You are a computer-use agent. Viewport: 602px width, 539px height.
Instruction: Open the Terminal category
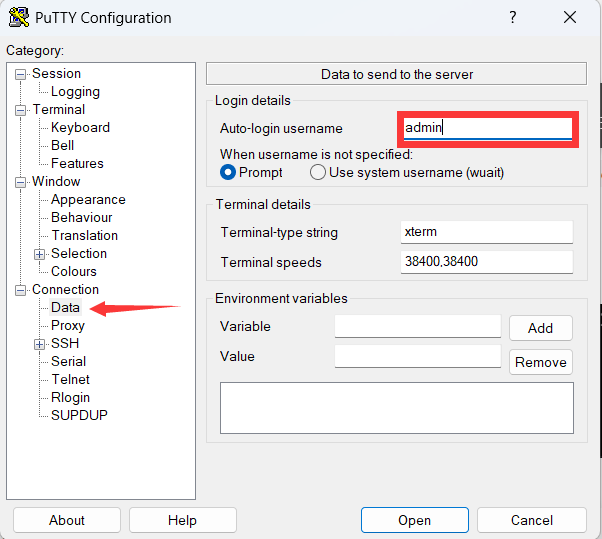(59, 109)
